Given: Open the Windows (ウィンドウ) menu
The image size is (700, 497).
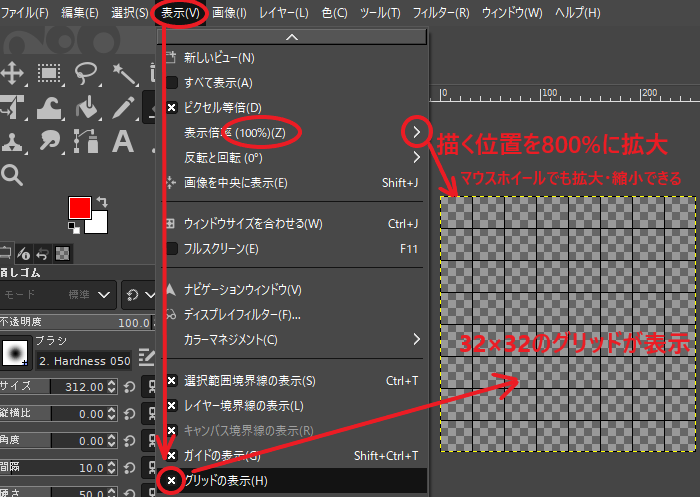Looking at the screenshot, I should 512,13.
